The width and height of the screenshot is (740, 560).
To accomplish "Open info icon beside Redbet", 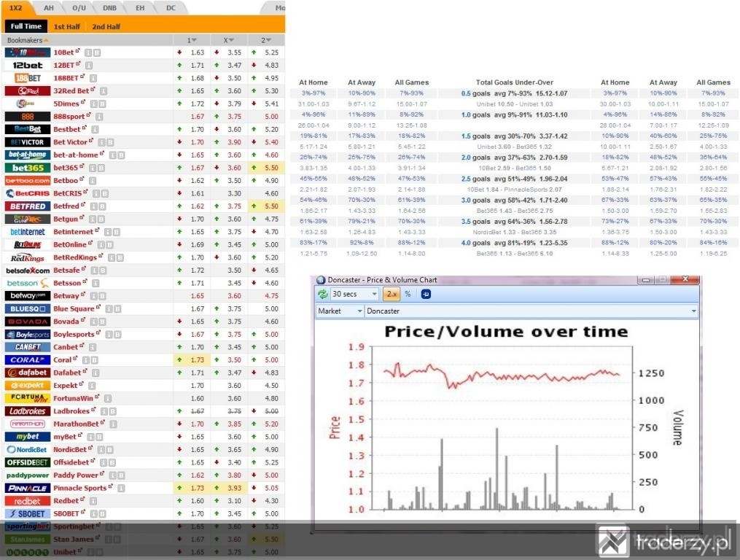I will coord(93,501).
